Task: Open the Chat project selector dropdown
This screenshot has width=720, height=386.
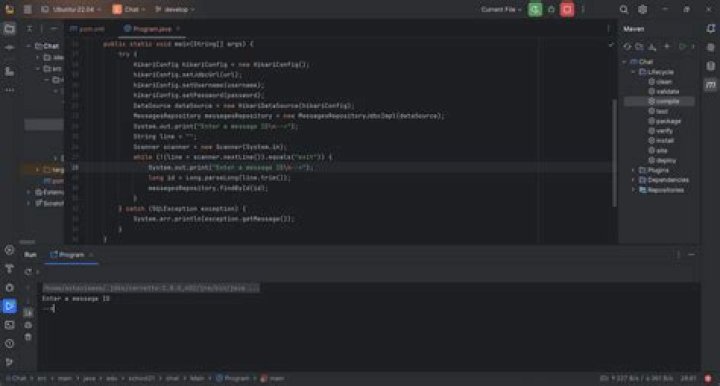Action: tap(129, 9)
